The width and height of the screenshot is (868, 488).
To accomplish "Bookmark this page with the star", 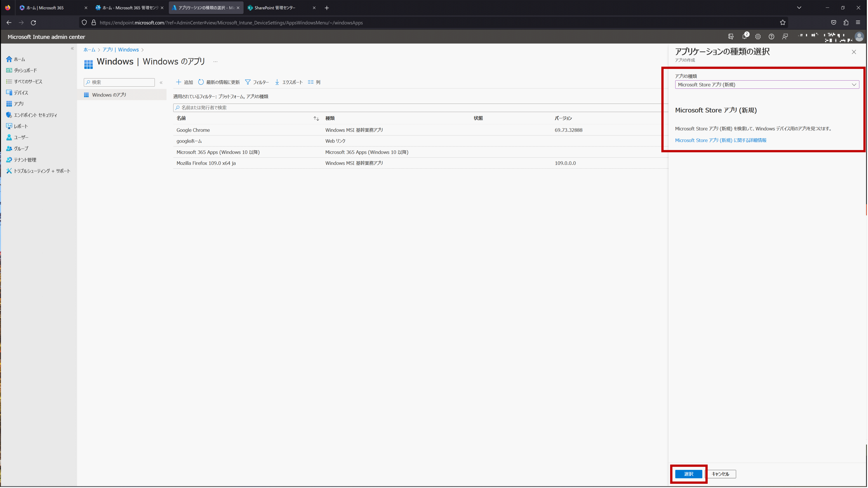I will click(783, 23).
